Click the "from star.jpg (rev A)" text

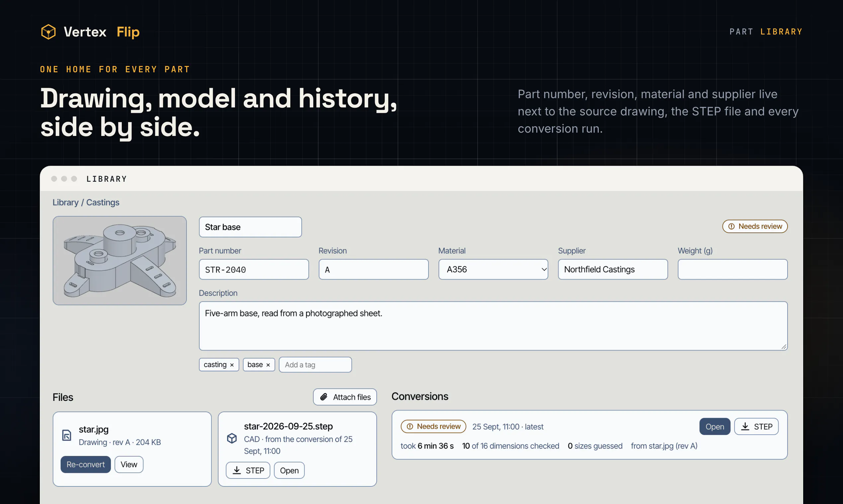(664, 446)
